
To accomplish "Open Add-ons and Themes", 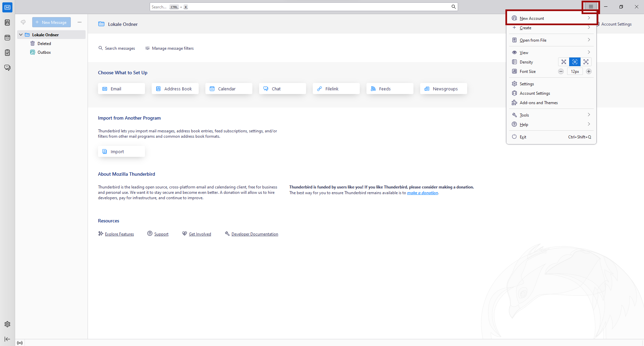I will coord(551,103).
